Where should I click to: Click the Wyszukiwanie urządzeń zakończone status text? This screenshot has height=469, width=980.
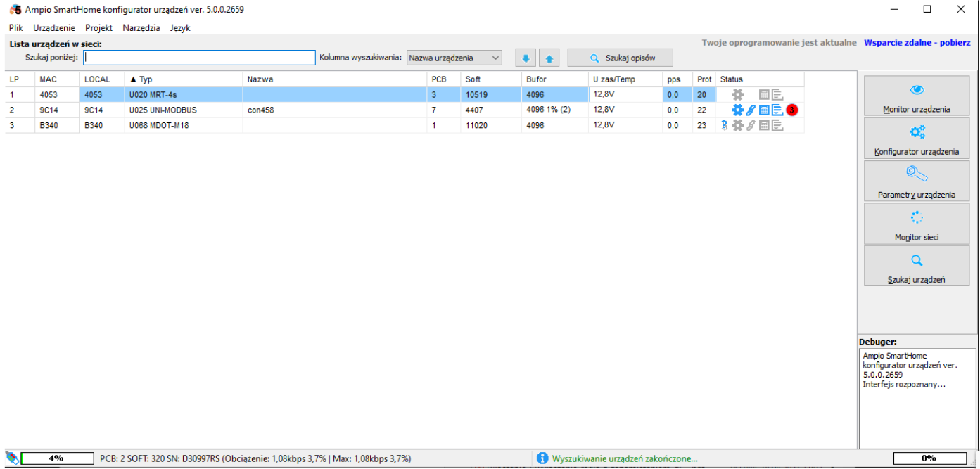tap(625, 458)
